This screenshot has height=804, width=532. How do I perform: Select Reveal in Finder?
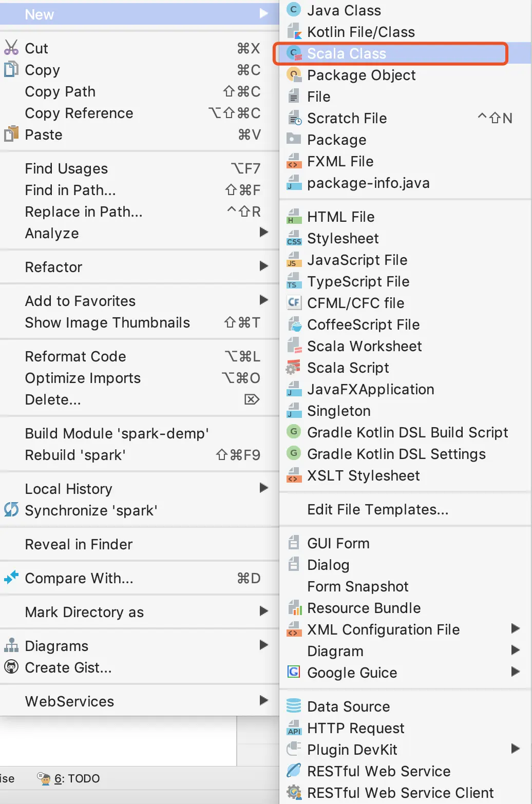coord(79,544)
